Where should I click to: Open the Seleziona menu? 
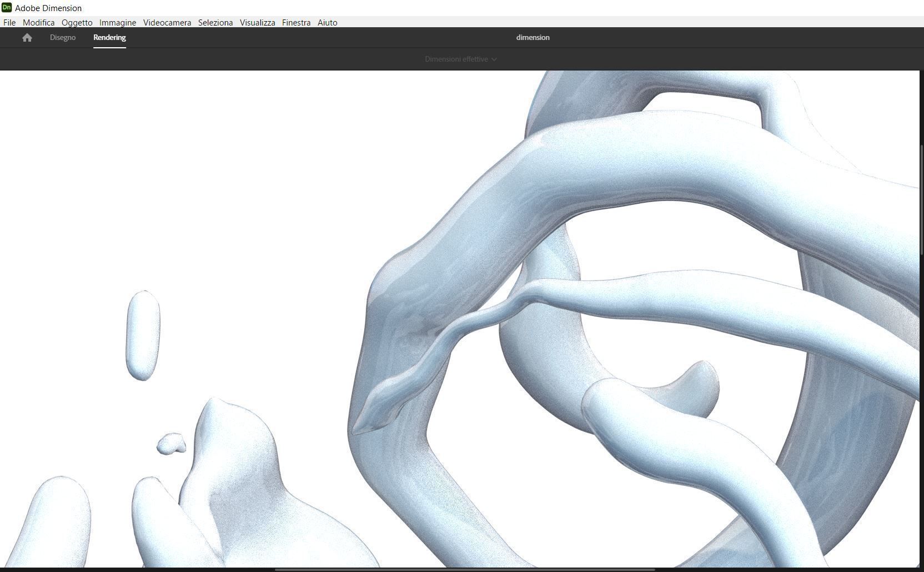click(x=215, y=23)
